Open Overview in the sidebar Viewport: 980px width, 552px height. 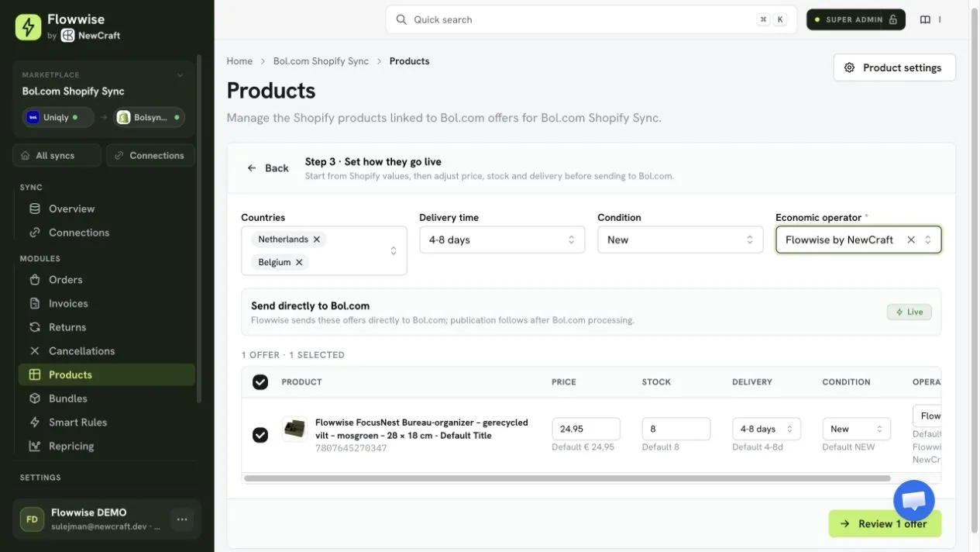106,209
